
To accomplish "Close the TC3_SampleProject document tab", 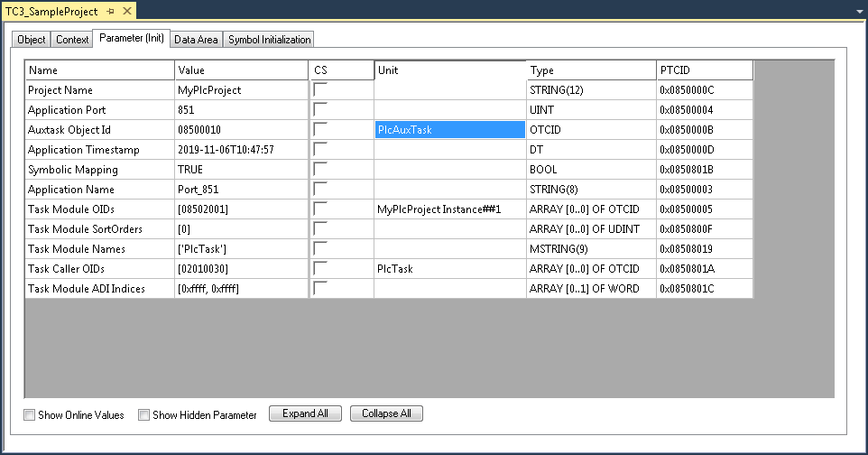I will [127, 11].
